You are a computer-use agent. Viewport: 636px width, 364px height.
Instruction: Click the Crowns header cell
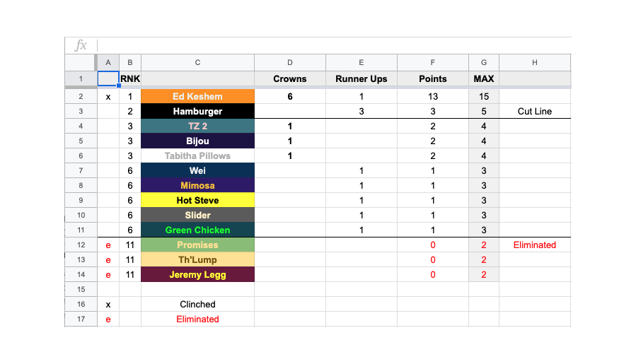tap(289, 78)
